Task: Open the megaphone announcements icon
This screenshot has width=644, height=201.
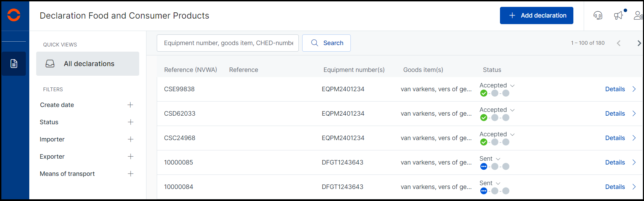Action: 619,15
